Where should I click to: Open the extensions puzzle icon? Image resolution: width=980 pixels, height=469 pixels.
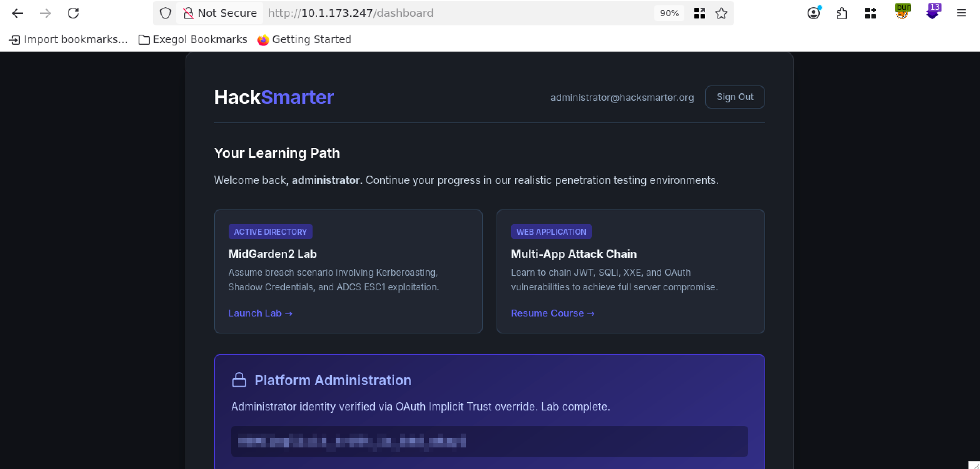[x=842, y=13]
